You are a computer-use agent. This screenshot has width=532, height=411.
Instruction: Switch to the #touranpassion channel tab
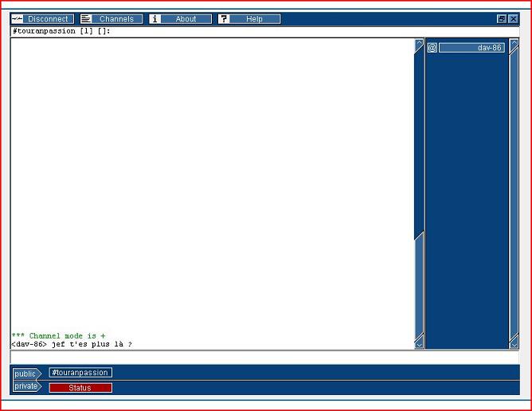click(x=80, y=373)
